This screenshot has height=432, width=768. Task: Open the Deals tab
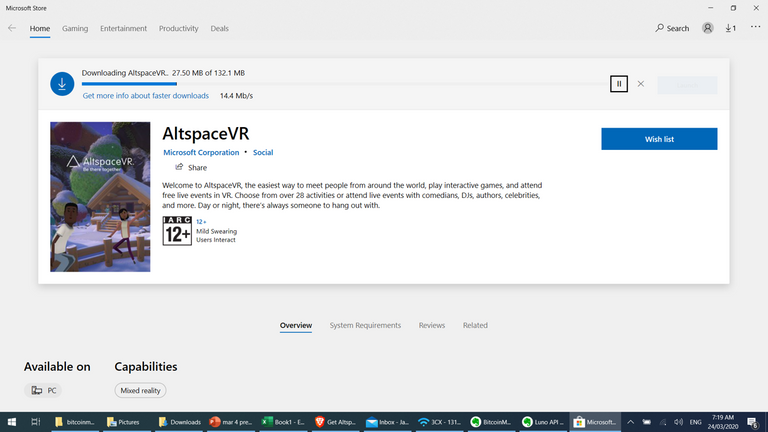(x=219, y=28)
